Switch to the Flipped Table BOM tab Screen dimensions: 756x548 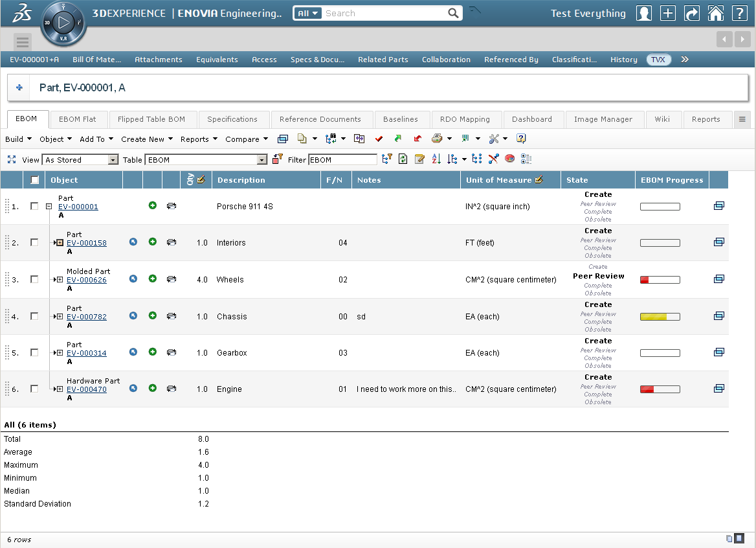pos(151,119)
